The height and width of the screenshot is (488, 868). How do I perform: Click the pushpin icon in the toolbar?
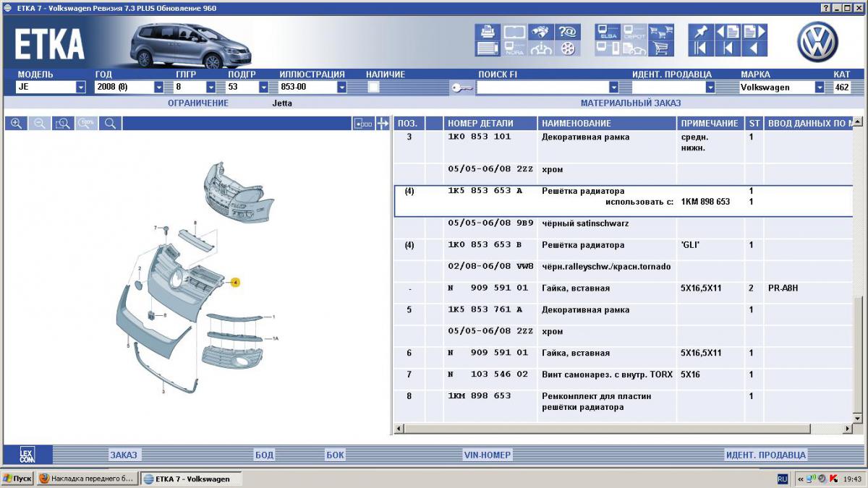point(699,32)
